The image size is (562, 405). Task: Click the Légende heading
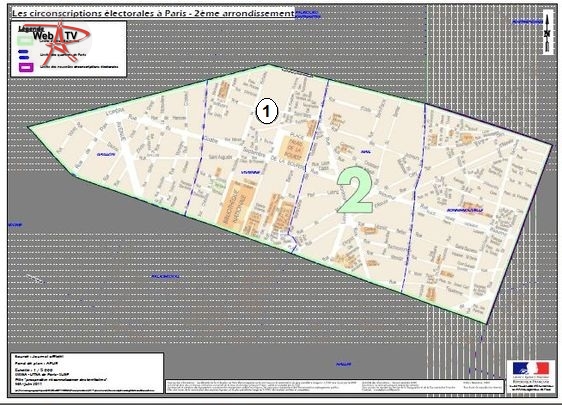(x=31, y=29)
